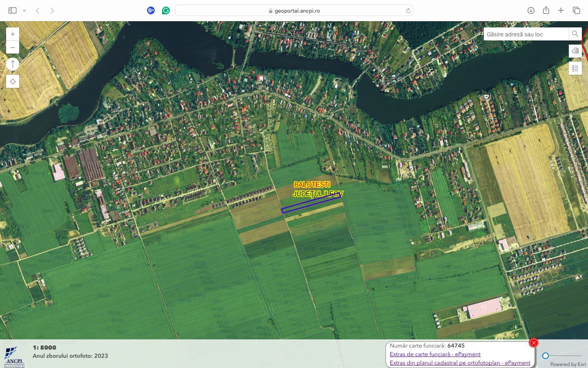
Task: Click the blue B+ extension icon
Action: [151, 11]
